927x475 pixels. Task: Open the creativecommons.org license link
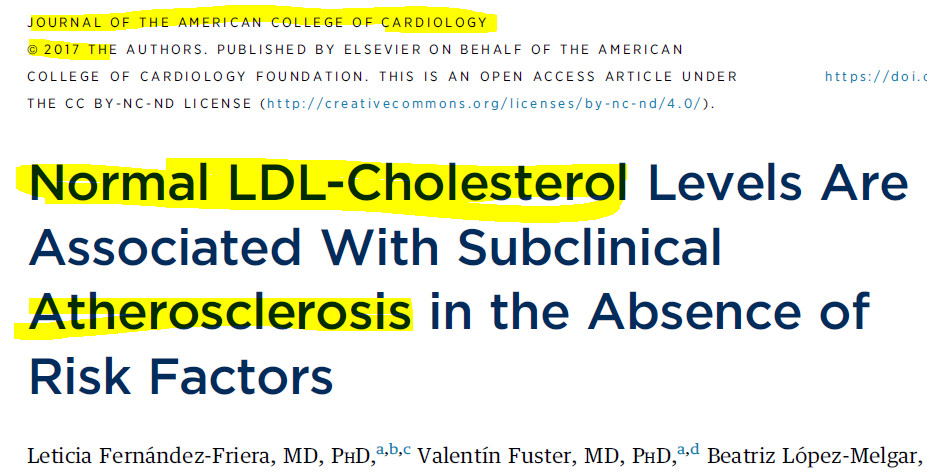pos(484,104)
